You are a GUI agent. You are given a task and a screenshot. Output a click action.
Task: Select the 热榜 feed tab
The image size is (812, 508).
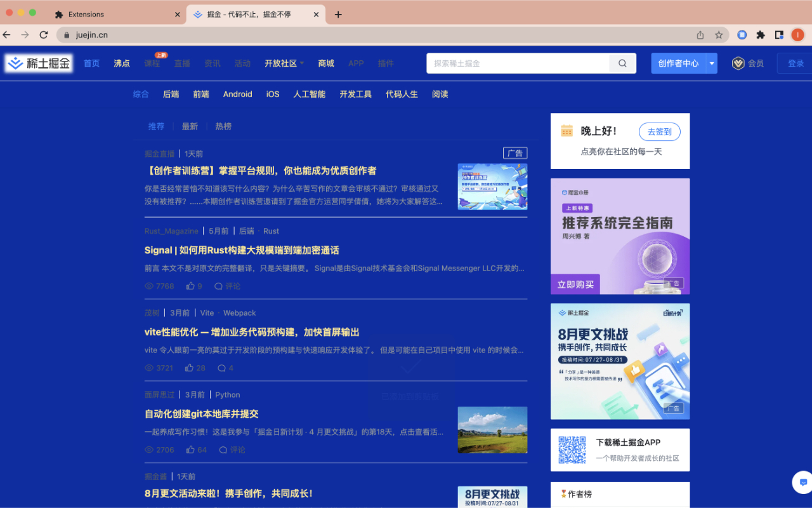point(223,126)
